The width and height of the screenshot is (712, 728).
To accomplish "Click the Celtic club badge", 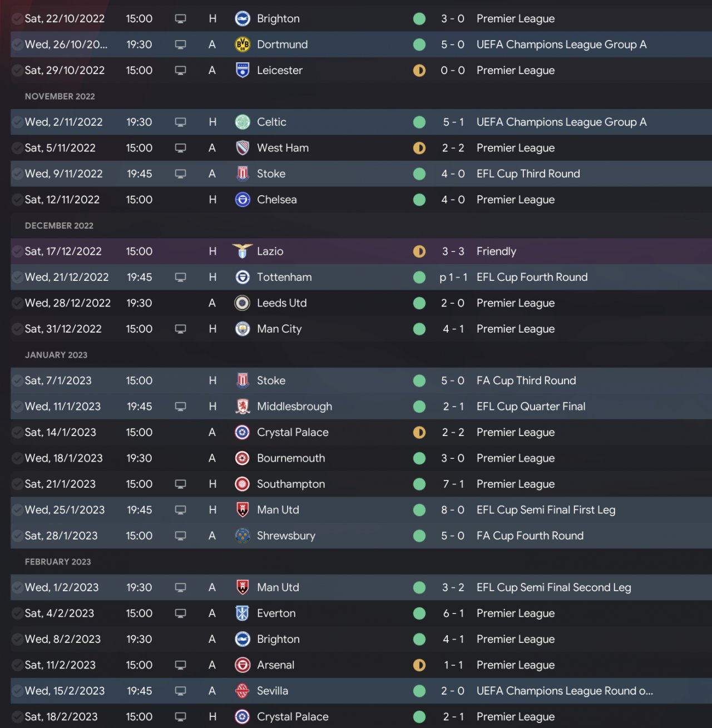I will coord(243,122).
